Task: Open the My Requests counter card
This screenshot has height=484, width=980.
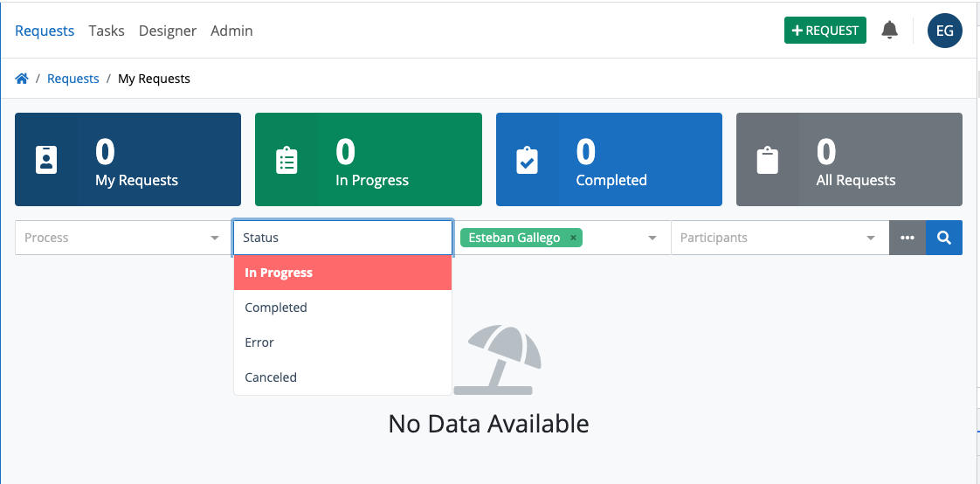Action: click(128, 160)
